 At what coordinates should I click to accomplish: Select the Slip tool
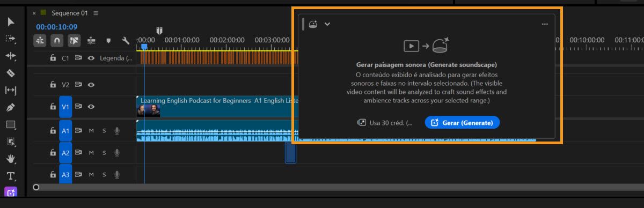[x=11, y=90]
